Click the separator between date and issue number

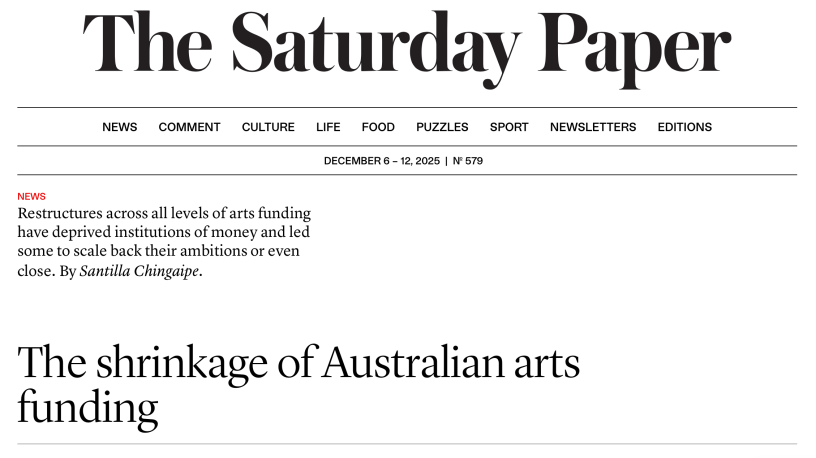[446, 161]
